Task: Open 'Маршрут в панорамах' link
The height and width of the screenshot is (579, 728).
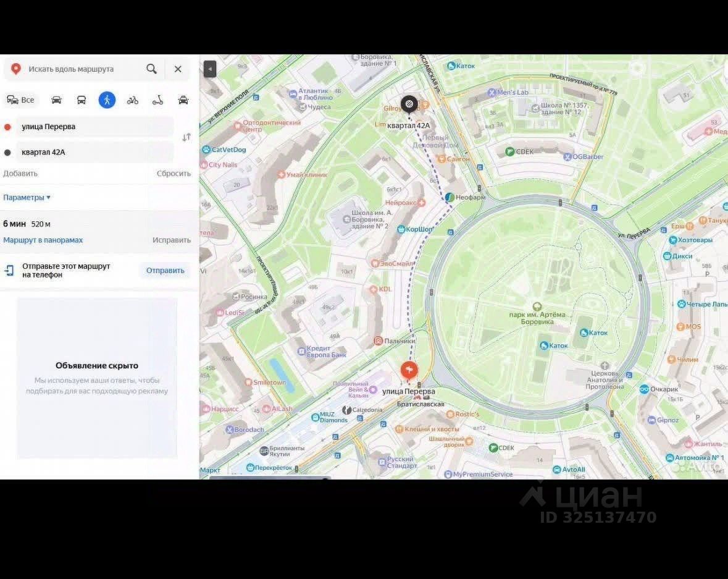Action: [43, 240]
